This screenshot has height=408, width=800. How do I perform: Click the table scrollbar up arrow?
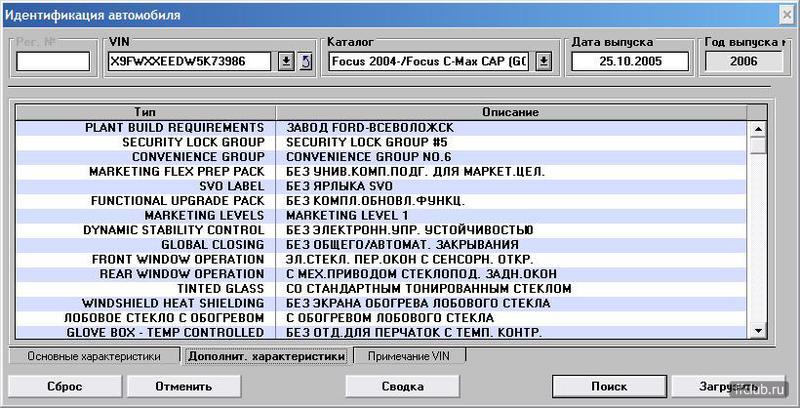point(758,130)
